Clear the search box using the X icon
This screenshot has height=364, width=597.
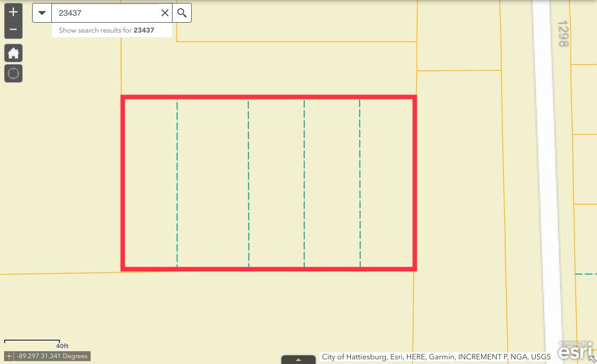(164, 12)
